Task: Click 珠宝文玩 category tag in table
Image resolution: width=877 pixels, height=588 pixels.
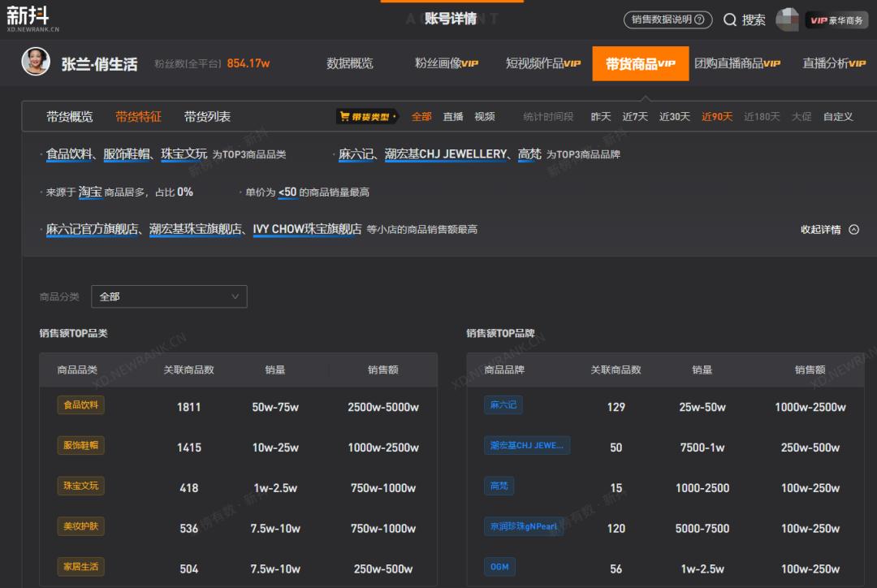Action: 80,486
